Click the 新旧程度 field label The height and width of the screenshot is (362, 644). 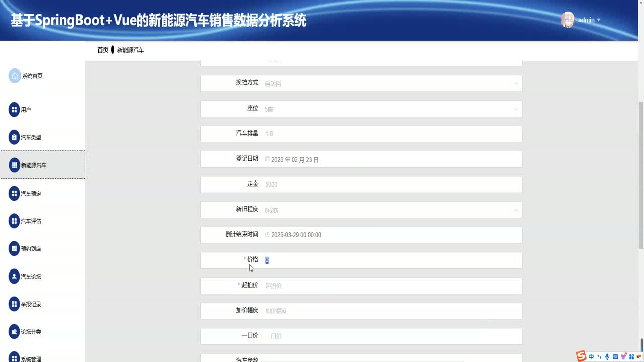coord(247,209)
